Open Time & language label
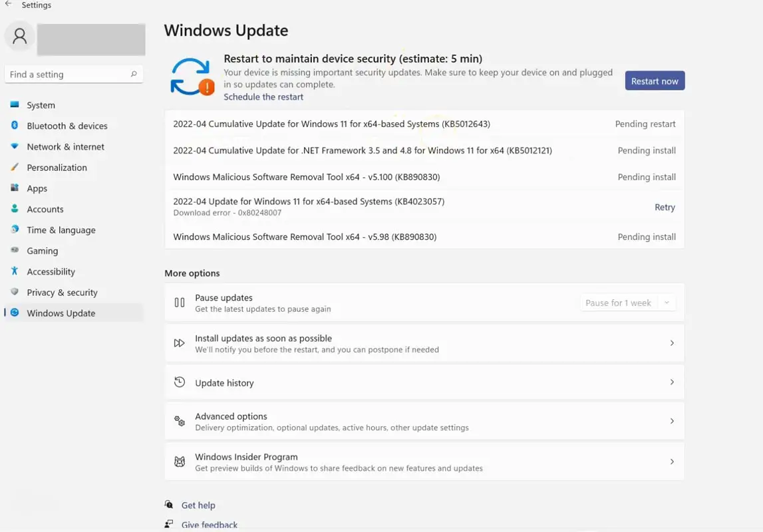 point(61,231)
